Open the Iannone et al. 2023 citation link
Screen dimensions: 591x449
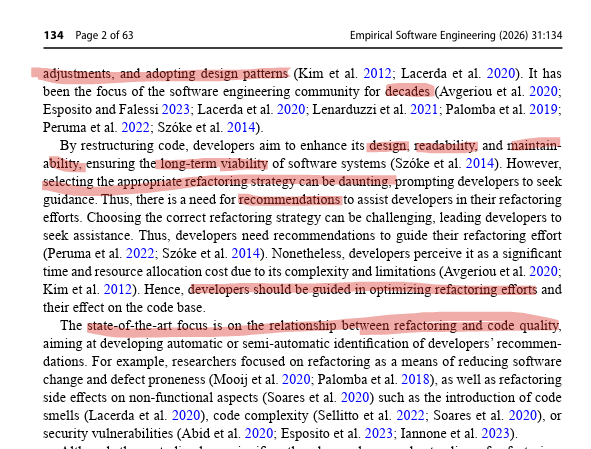[x=495, y=434]
